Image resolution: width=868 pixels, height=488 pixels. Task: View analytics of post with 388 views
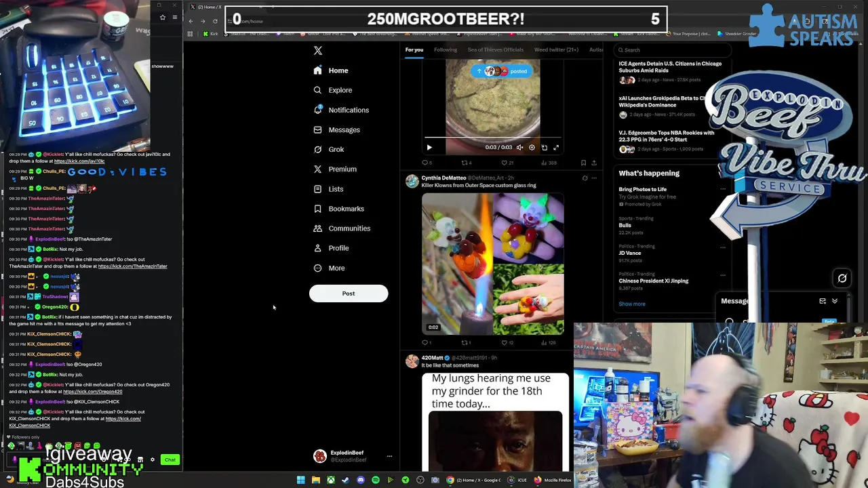pos(549,163)
